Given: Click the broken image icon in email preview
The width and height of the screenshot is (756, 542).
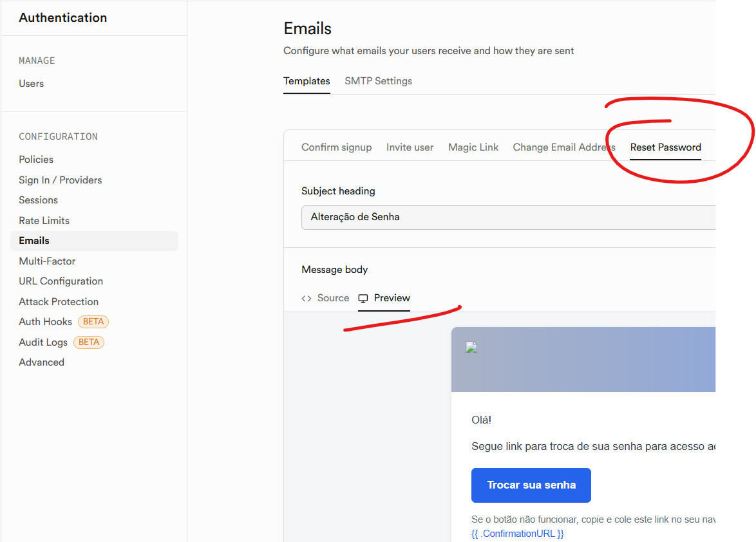Looking at the screenshot, I should (x=471, y=348).
